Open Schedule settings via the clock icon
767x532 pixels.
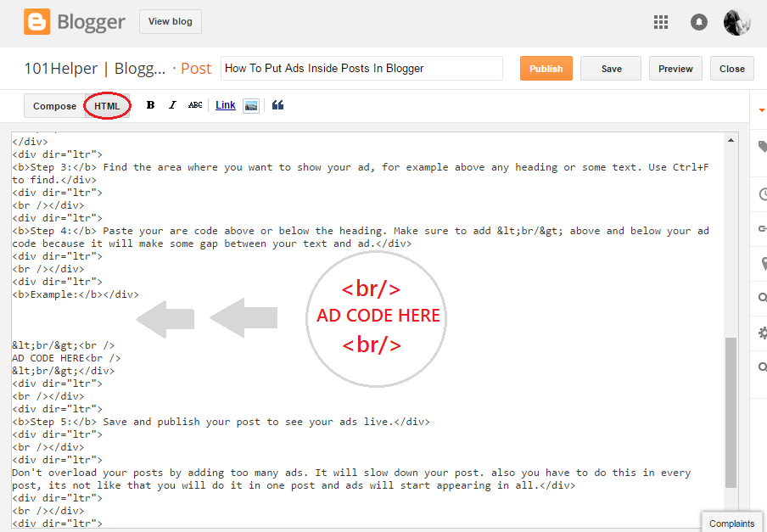762,194
